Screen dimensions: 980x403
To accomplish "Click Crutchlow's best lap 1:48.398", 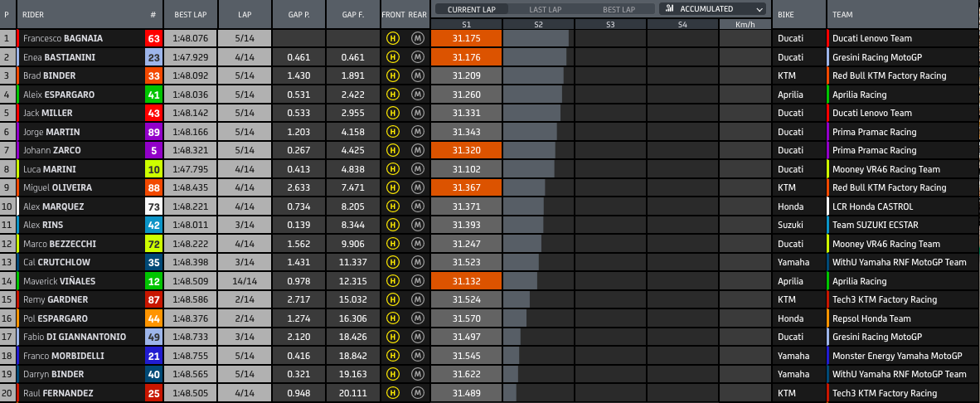I will pos(191,262).
